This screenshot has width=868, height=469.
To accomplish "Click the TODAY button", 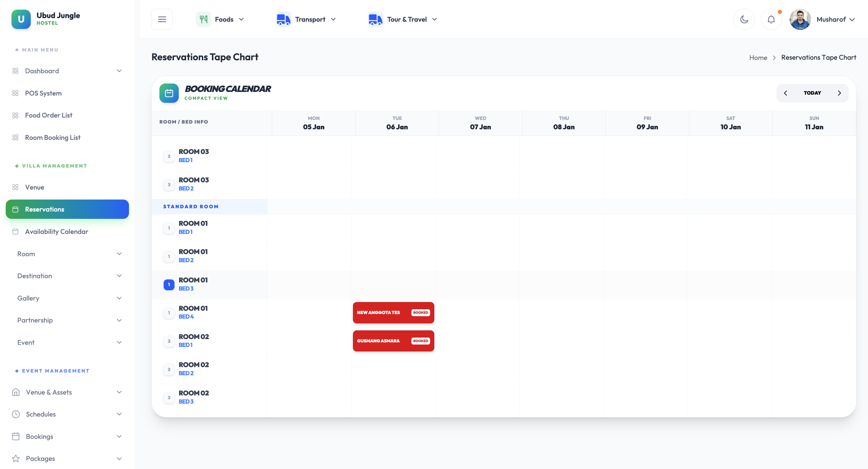I will pyautogui.click(x=813, y=93).
